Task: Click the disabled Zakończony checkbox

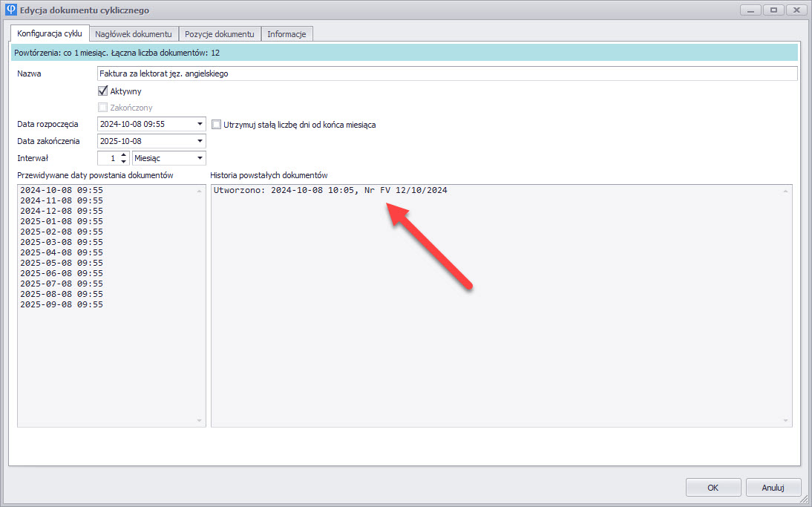Action: 103,108
